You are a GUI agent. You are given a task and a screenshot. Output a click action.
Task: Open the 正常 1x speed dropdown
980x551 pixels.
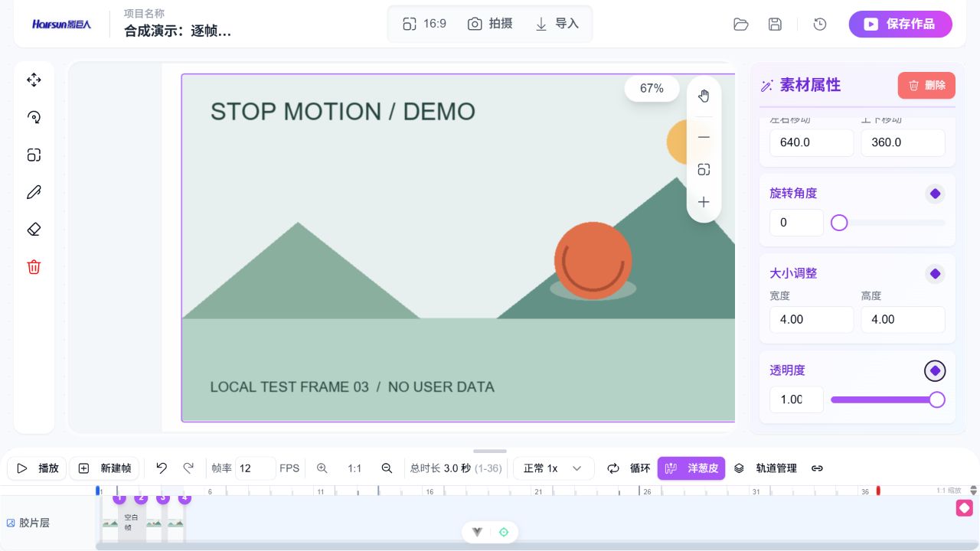pyautogui.click(x=554, y=468)
